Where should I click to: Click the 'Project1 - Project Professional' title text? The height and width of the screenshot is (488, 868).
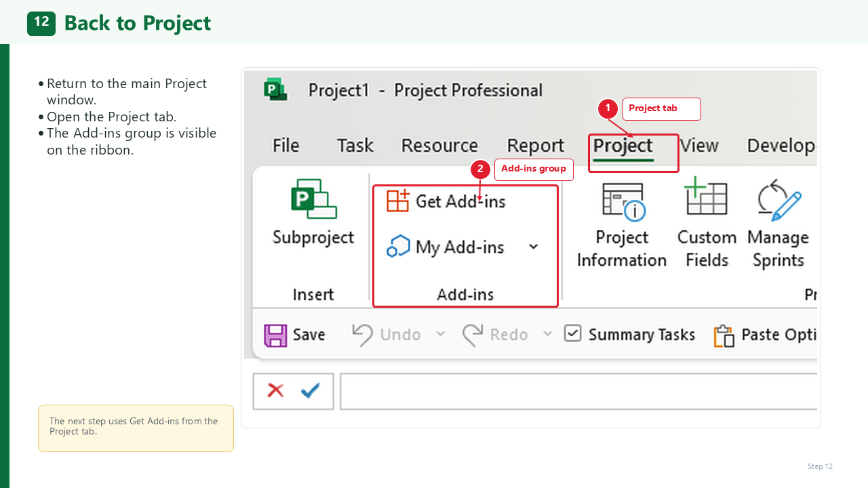click(x=425, y=91)
